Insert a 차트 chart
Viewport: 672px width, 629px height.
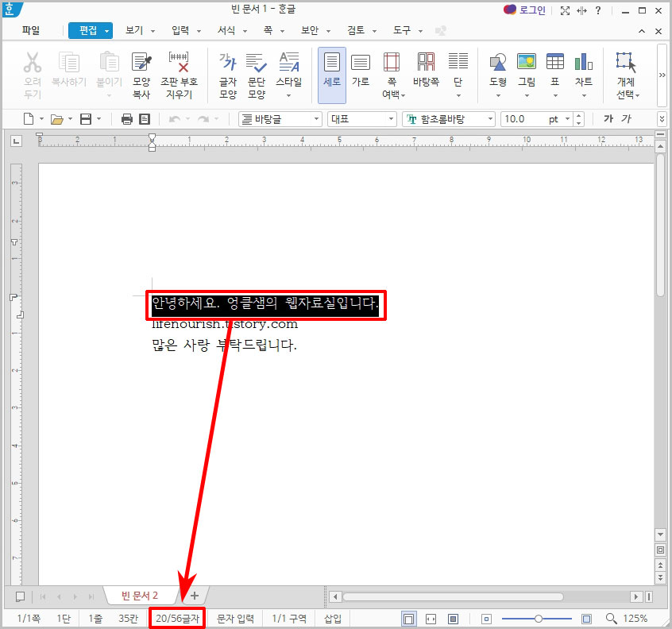584,75
